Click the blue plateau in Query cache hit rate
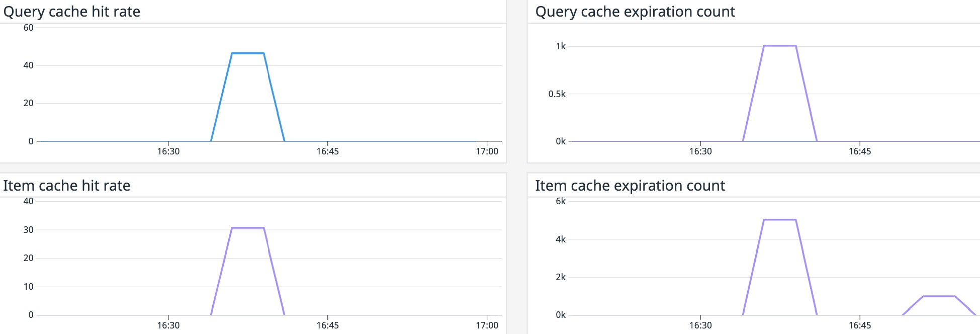 click(x=248, y=53)
